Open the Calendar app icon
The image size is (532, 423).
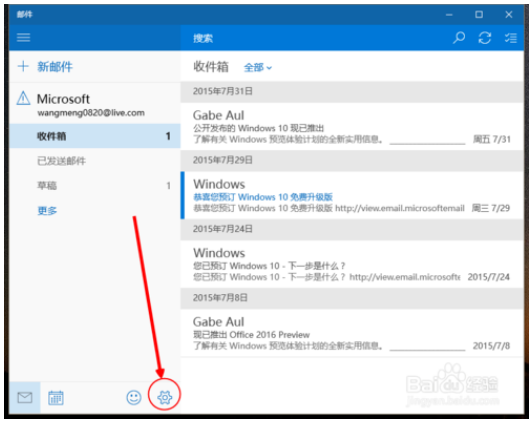[x=56, y=397]
